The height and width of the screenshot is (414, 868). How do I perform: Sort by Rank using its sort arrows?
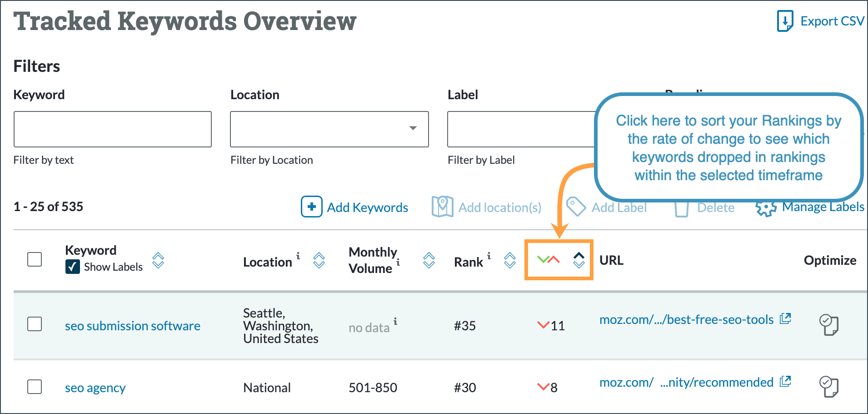tap(510, 260)
